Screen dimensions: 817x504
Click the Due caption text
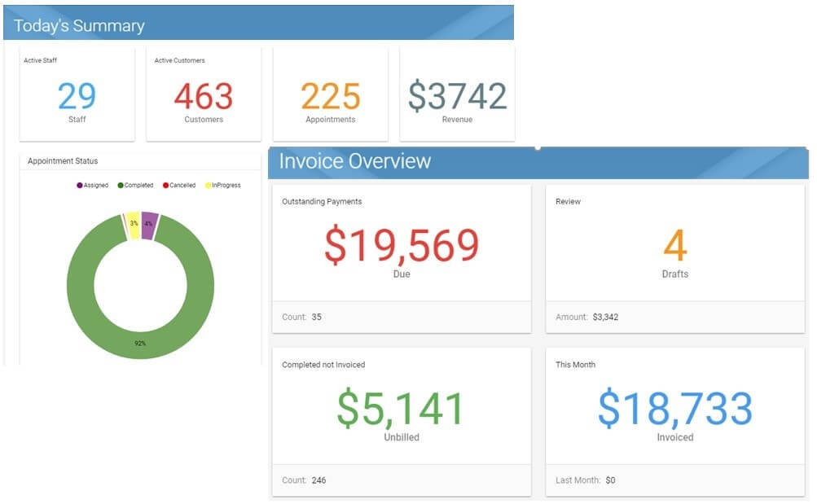click(x=402, y=274)
